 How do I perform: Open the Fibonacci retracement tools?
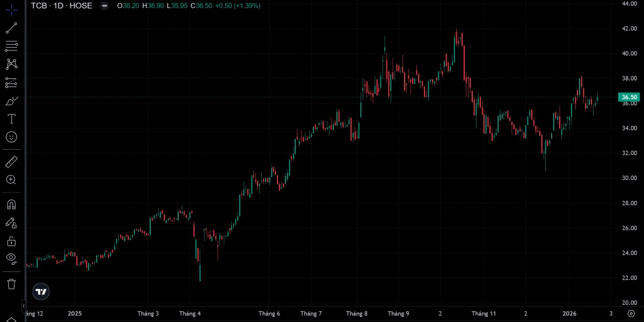(x=11, y=46)
